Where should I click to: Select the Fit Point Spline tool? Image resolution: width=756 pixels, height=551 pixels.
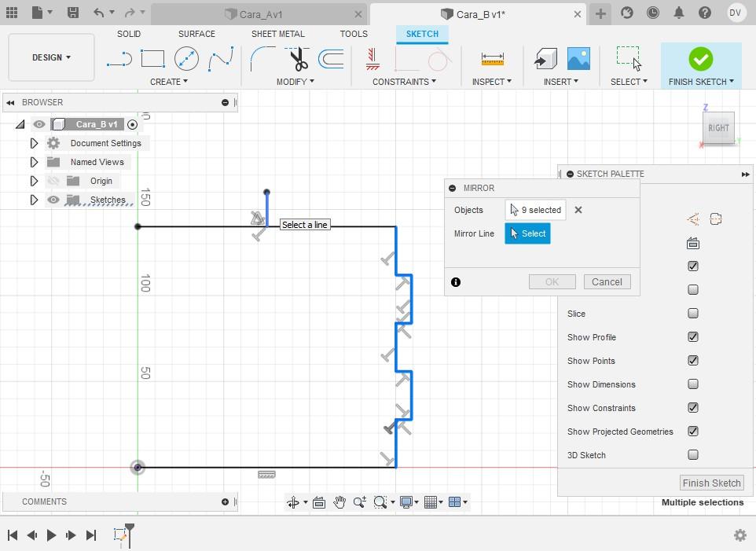point(221,59)
